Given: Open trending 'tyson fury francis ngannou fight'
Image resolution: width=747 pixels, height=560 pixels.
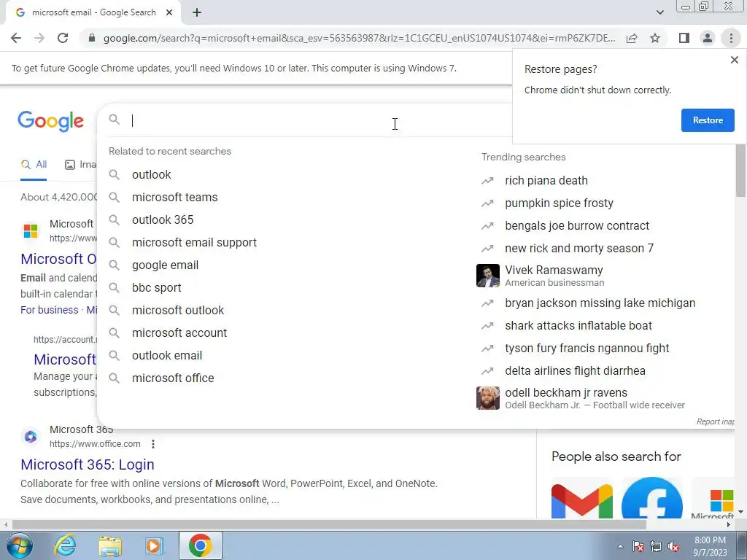Looking at the screenshot, I should [x=587, y=349].
